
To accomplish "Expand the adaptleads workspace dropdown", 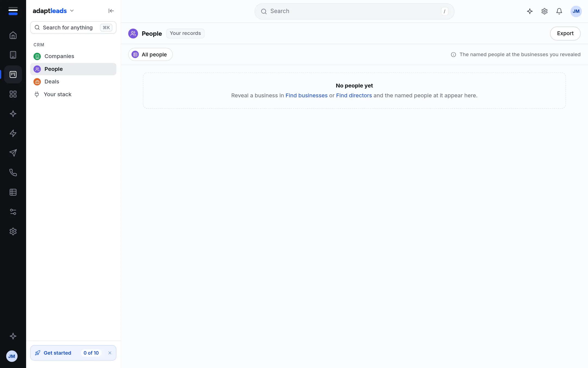I will pyautogui.click(x=72, y=11).
